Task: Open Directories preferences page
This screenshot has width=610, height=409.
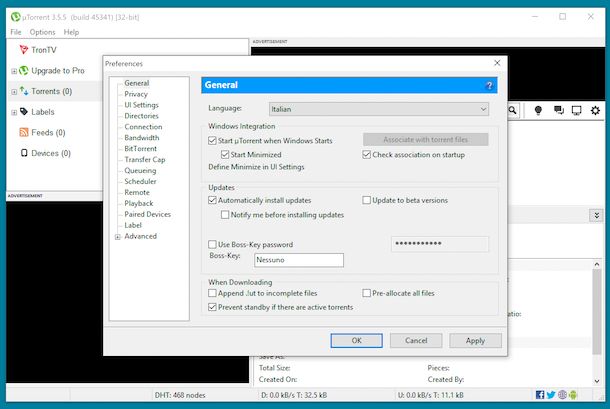Action: point(141,116)
